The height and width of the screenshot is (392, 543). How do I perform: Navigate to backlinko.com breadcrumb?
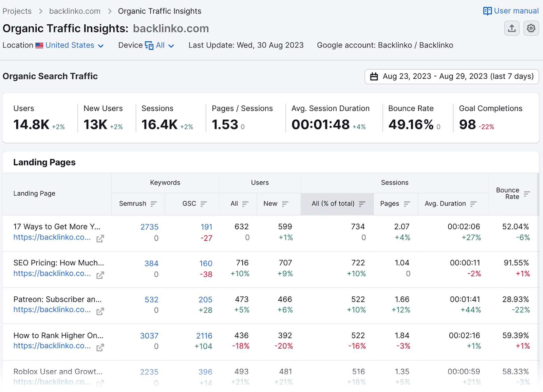pyautogui.click(x=75, y=11)
